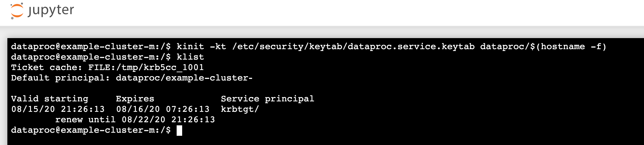The width and height of the screenshot is (644, 145).
Task: Focus the terminal cursor block
Action: 179,131
